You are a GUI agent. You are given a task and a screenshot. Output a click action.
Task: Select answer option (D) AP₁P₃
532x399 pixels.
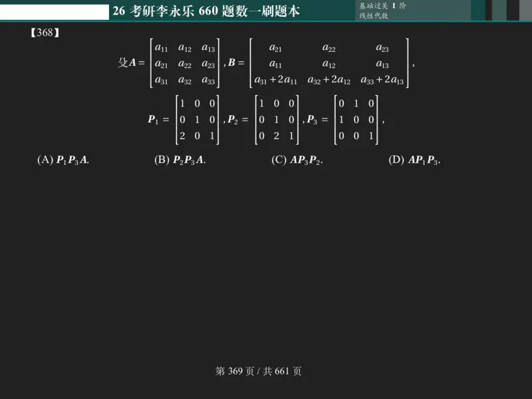coord(414,159)
